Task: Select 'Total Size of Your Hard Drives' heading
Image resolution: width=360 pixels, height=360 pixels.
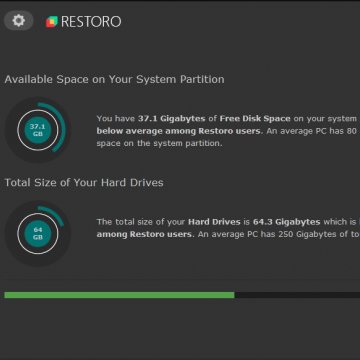Action: 84,182
